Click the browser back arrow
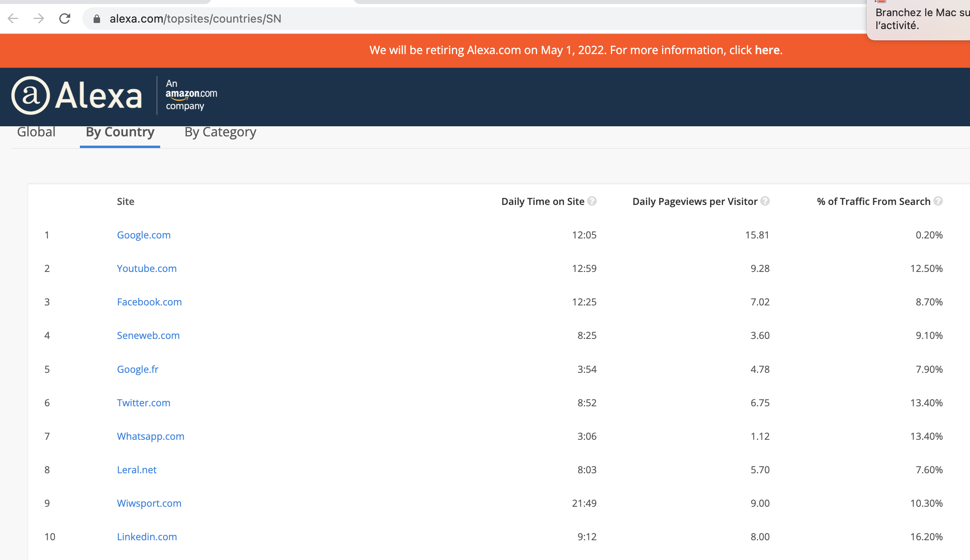 13,19
